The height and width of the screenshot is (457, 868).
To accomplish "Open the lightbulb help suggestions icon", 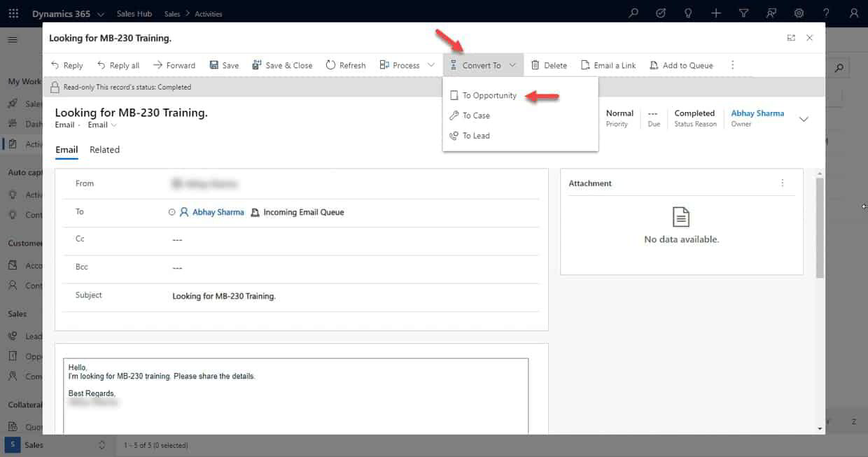I will [687, 13].
